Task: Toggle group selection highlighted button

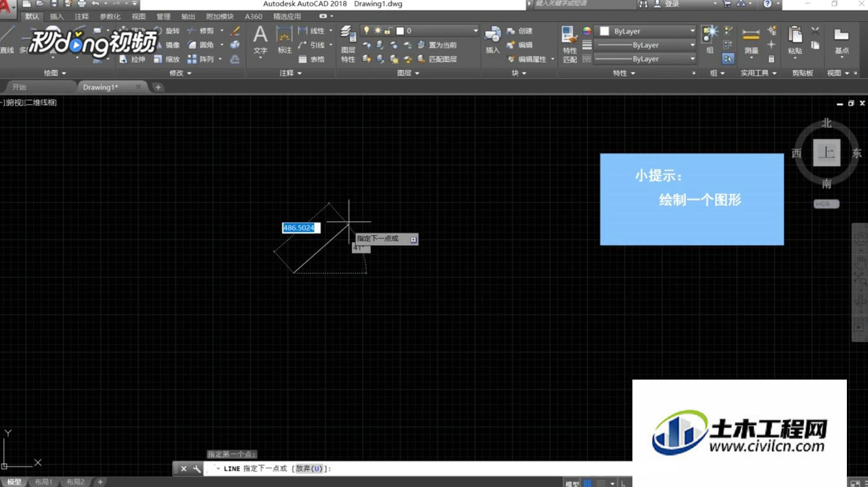Action: point(728,59)
